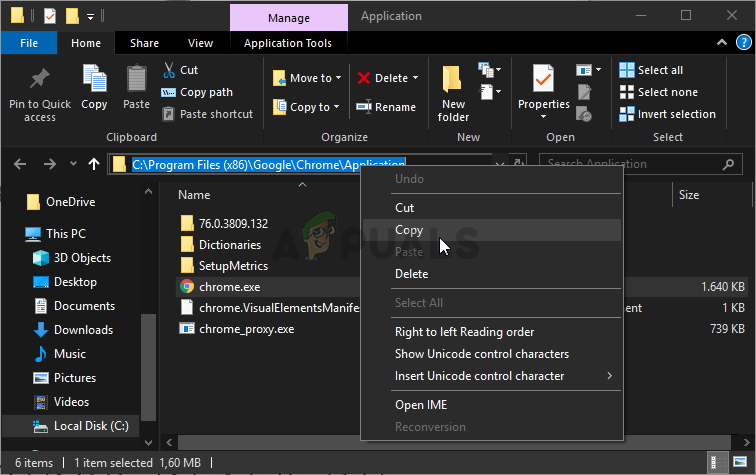Screen dimensions: 756x475
Task: Switch to the View tab
Action: 200,43
